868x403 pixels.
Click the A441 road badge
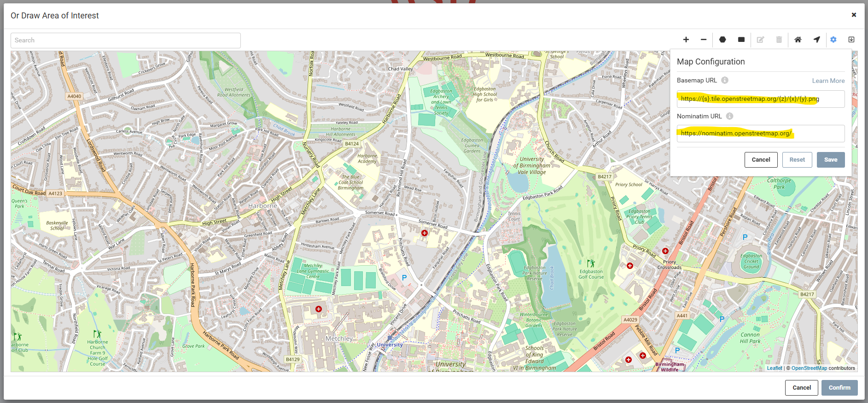tap(682, 315)
